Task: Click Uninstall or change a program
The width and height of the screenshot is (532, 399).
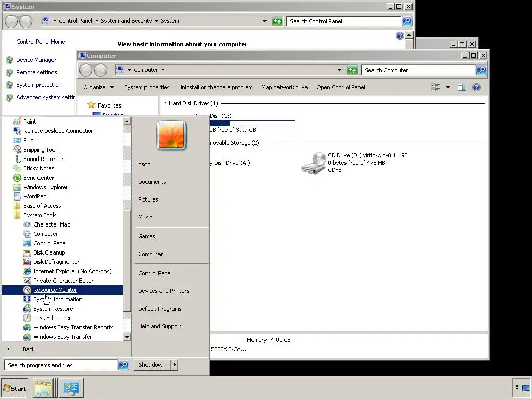Action: (216, 87)
